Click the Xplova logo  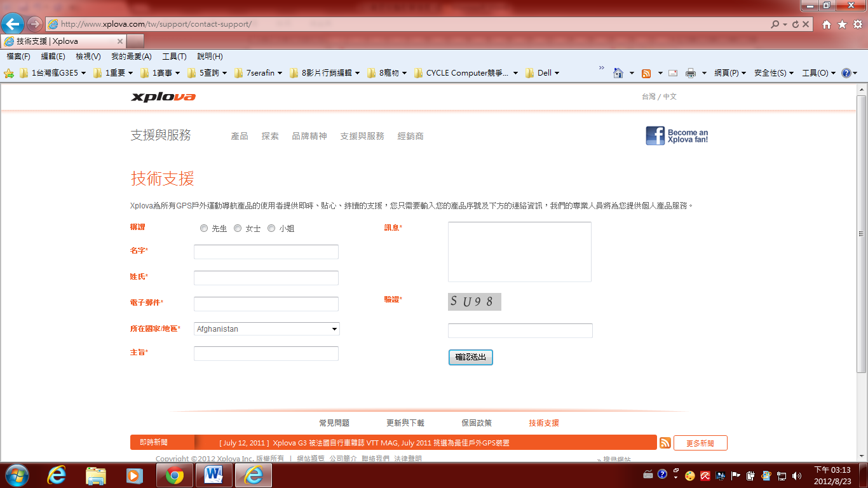tap(163, 97)
